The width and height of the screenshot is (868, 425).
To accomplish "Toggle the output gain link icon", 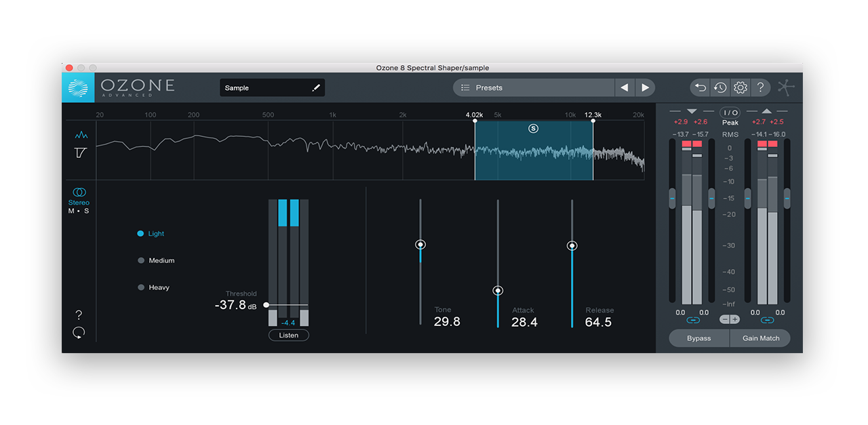I will 767,320.
